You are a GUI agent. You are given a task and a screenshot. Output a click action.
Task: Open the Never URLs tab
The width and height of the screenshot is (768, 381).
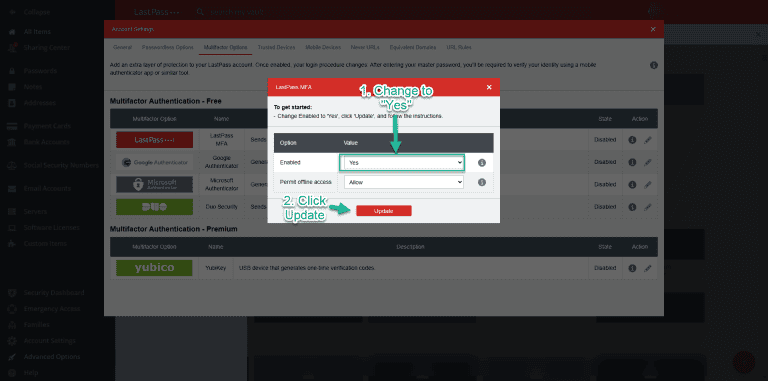pyautogui.click(x=365, y=48)
